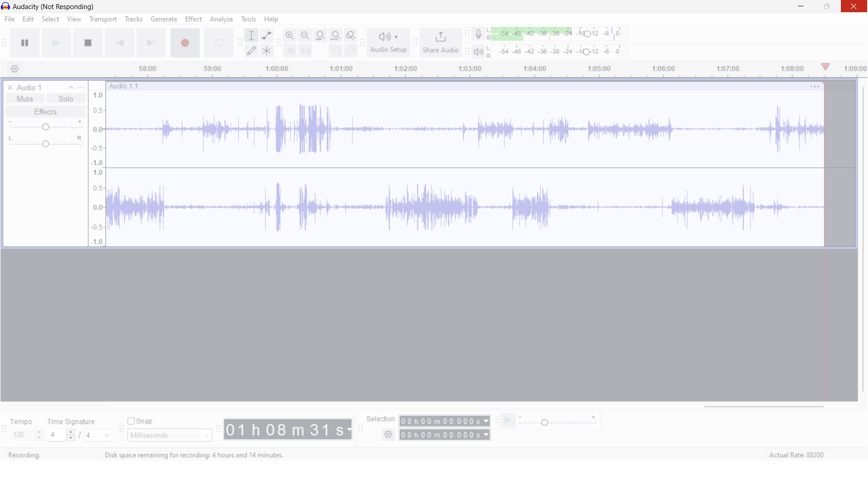This screenshot has width=868, height=488.
Task: Click the Share Audio button
Action: [x=440, y=42]
